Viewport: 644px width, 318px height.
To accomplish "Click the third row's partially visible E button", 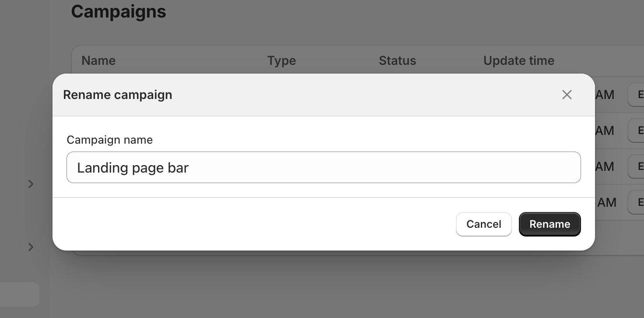I will (636, 166).
